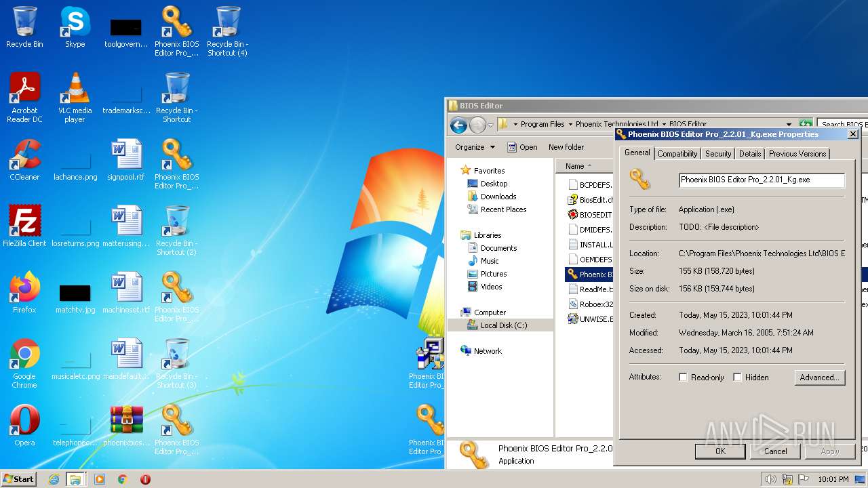This screenshot has height=488, width=868.
Task: Open Recent Pages dropdown beside Forward arrow
Action: pyautogui.click(x=490, y=125)
